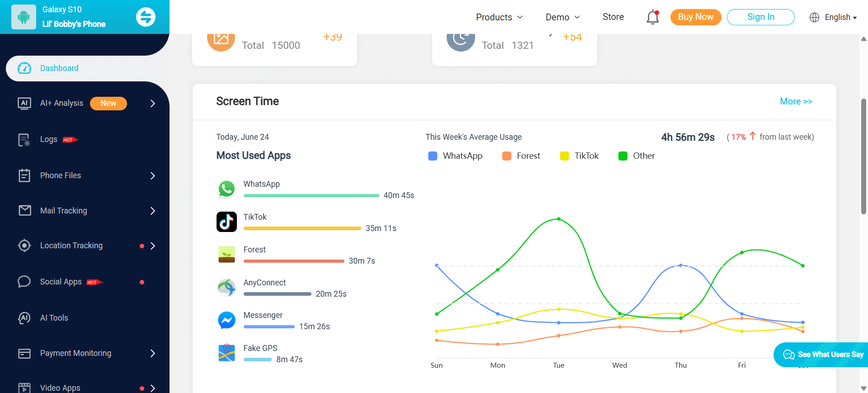868x393 pixels.
Task: Click the Mail Tracking envelope icon
Action: tap(25, 210)
